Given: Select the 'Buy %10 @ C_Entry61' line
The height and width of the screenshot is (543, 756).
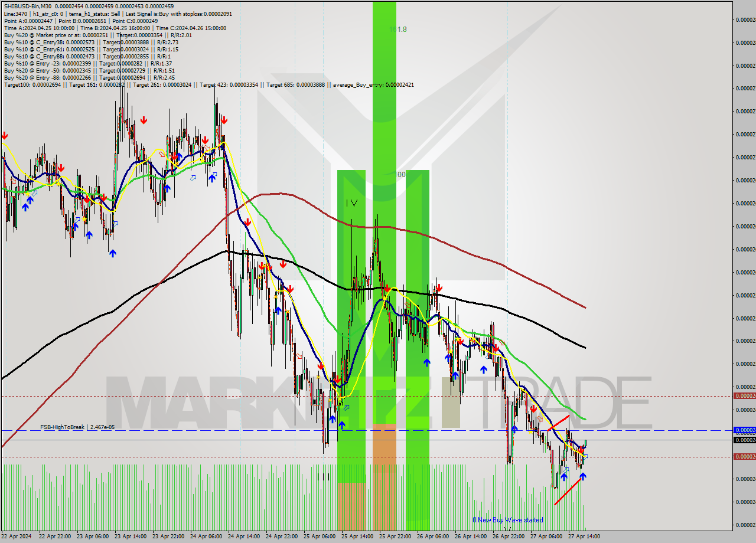Looking at the screenshot, I should (91, 49).
